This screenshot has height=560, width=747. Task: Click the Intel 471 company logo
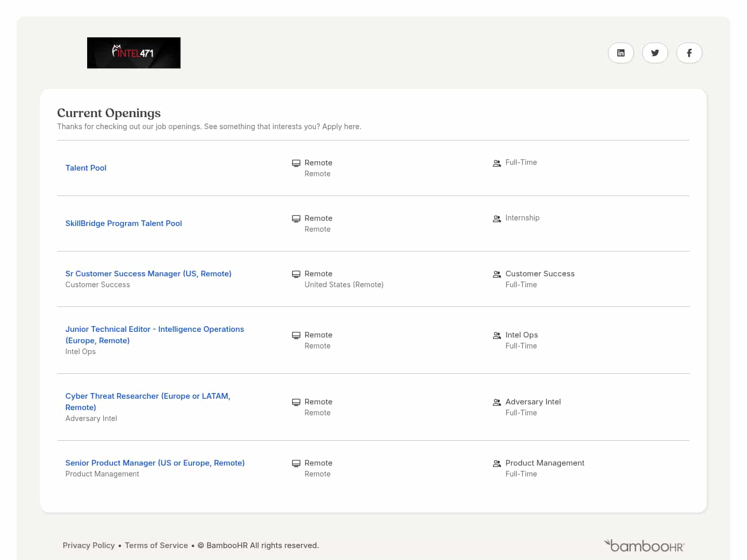(133, 52)
